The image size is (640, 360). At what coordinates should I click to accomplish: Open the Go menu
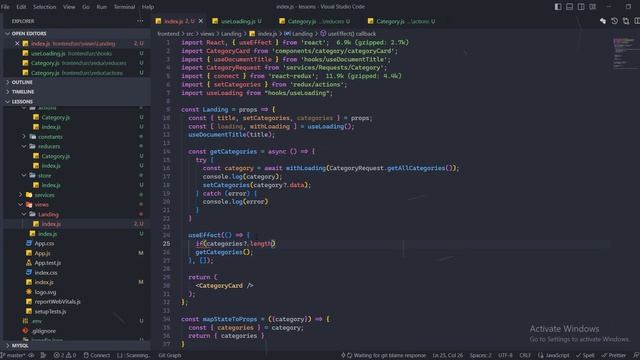click(86, 7)
